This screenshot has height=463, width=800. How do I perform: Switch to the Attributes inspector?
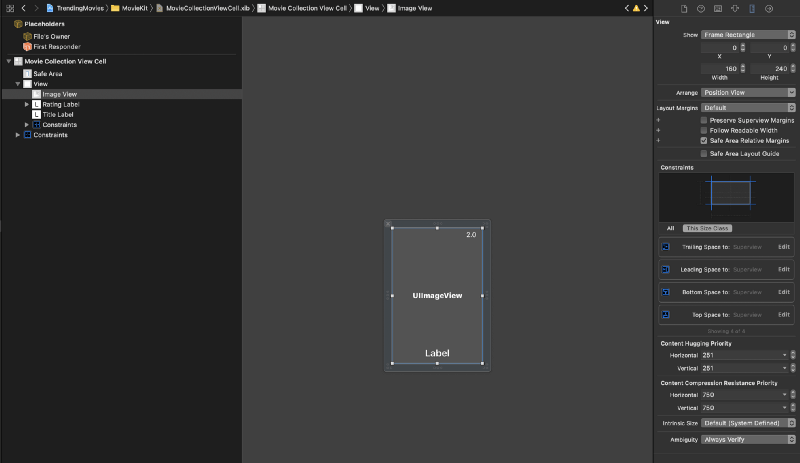pyautogui.click(x=735, y=8)
